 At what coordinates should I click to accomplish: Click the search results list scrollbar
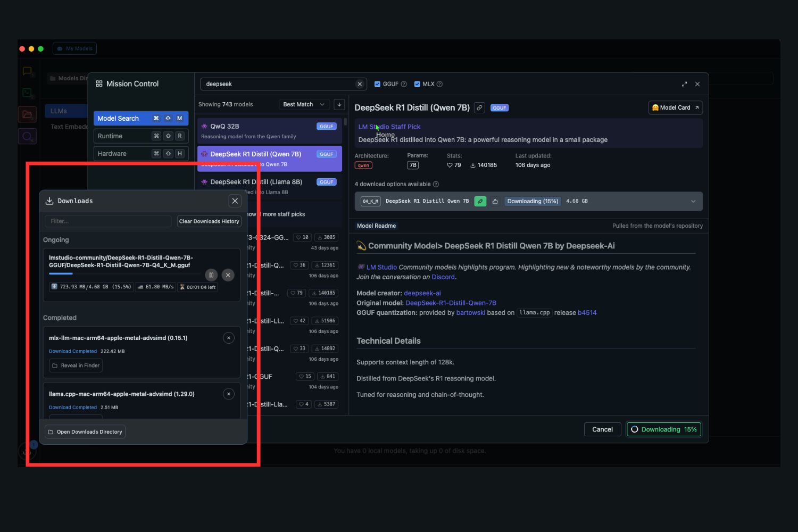pos(345,122)
